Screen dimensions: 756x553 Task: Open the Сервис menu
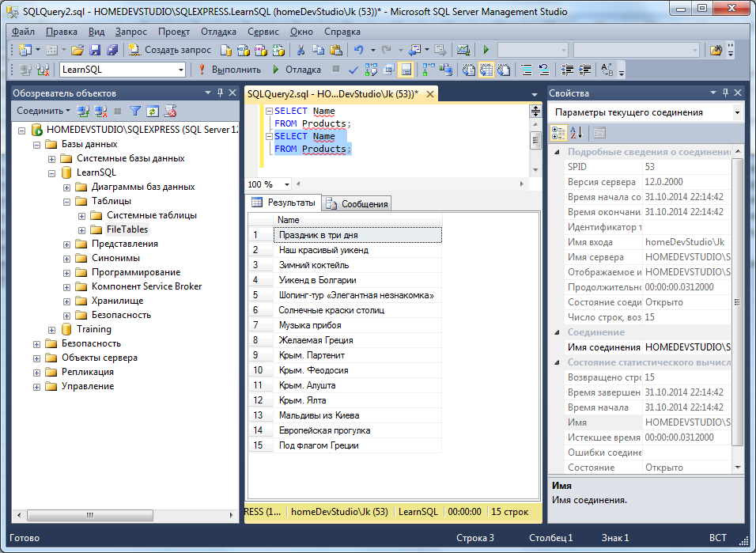click(x=263, y=32)
